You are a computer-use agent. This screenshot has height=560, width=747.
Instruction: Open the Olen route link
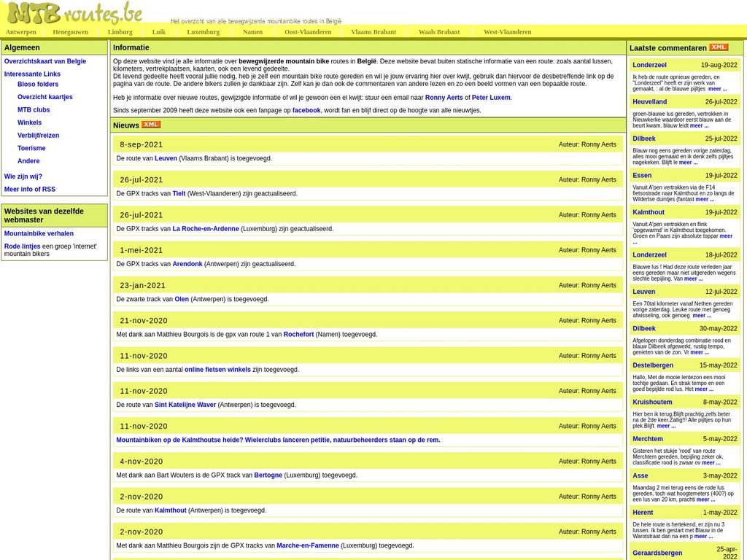(x=182, y=299)
